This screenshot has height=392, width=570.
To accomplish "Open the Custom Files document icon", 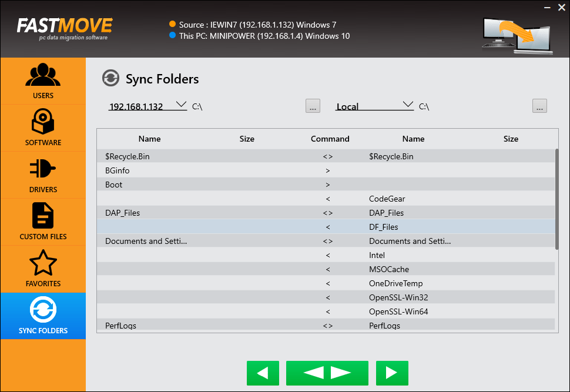I will 43,215.
